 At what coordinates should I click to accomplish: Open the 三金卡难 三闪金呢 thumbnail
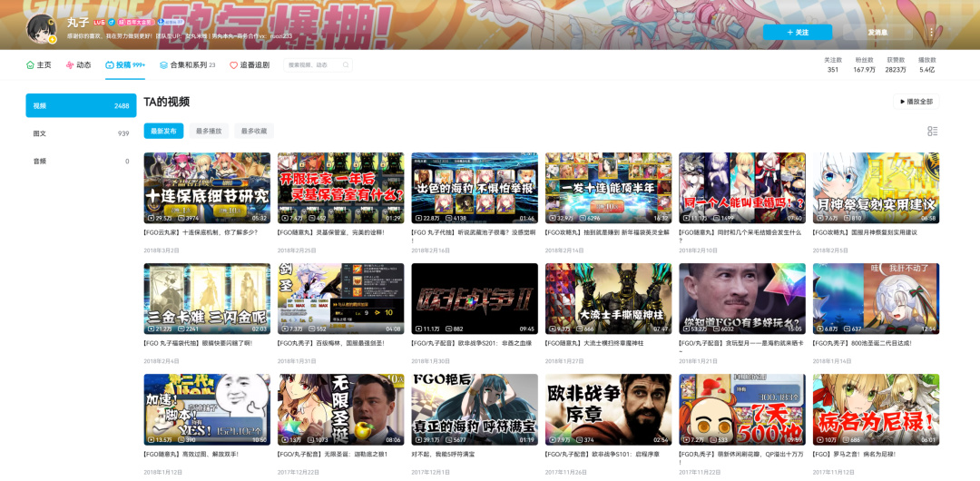(207, 299)
